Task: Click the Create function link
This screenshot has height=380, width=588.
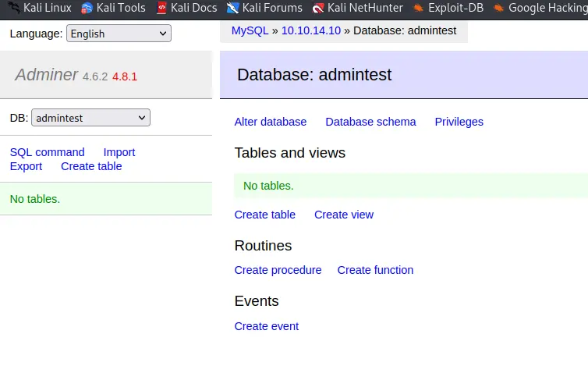Action: (375, 270)
